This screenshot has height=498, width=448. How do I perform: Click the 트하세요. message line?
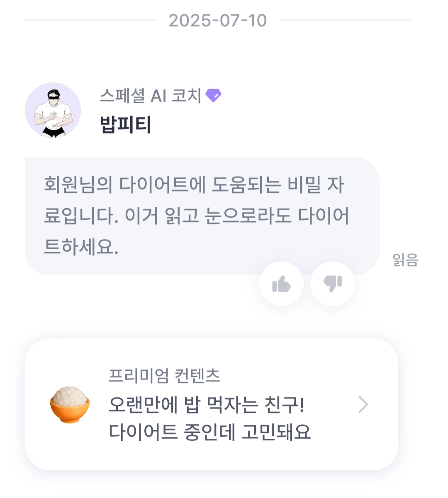81,247
